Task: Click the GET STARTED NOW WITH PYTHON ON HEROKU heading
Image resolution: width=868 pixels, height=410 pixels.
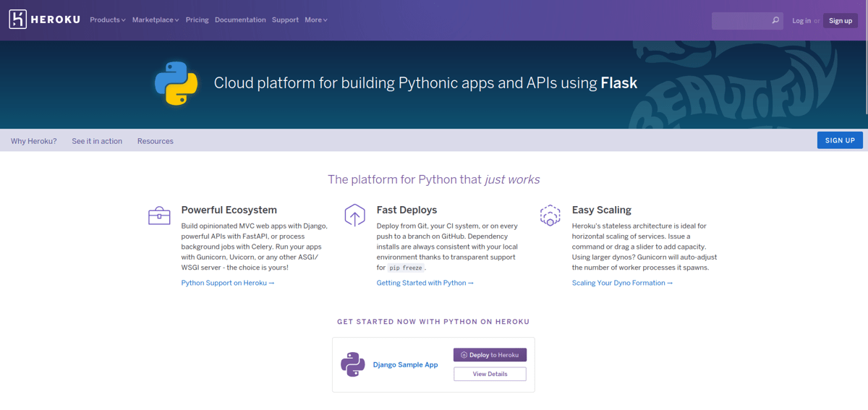Action: [x=433, y=322]
